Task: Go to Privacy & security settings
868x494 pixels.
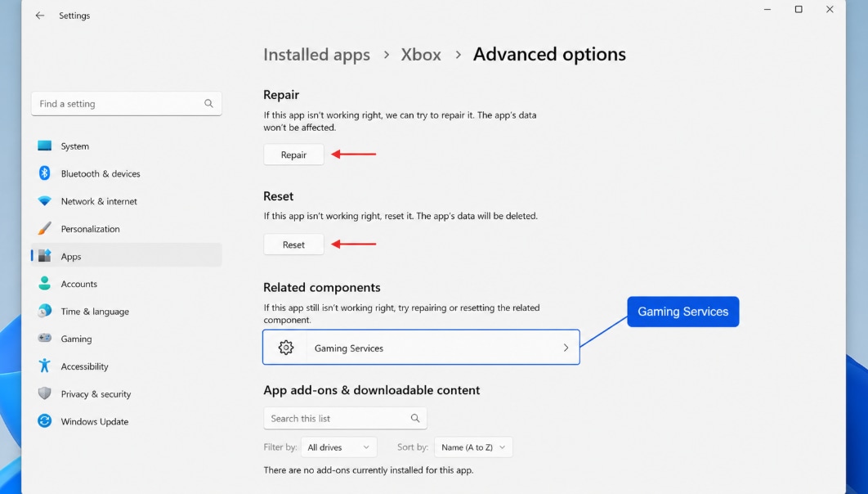Action: coord(126,393)
